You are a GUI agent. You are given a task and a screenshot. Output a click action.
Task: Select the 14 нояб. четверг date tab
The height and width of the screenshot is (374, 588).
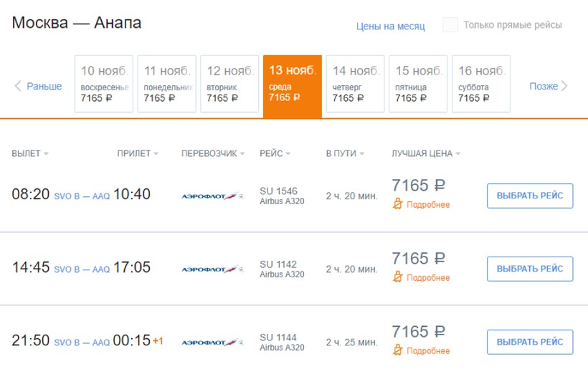(355, 85)
